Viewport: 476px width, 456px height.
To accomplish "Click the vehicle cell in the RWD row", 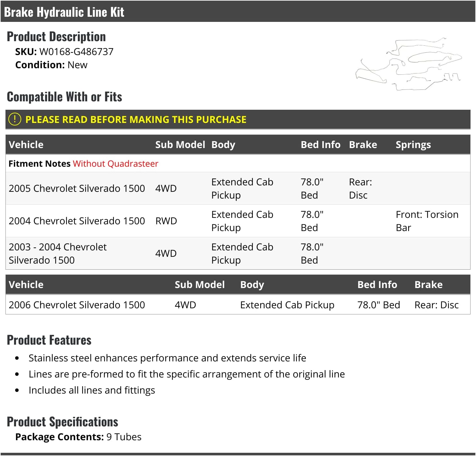I will click(77, 221).
